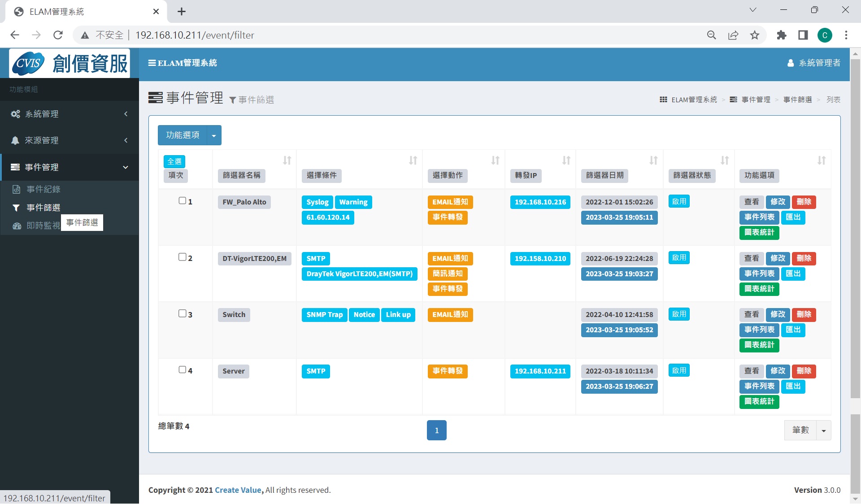Toggle 啟用 status for Server filter
This screenshot has height=504, width=861.
(679, 371)
